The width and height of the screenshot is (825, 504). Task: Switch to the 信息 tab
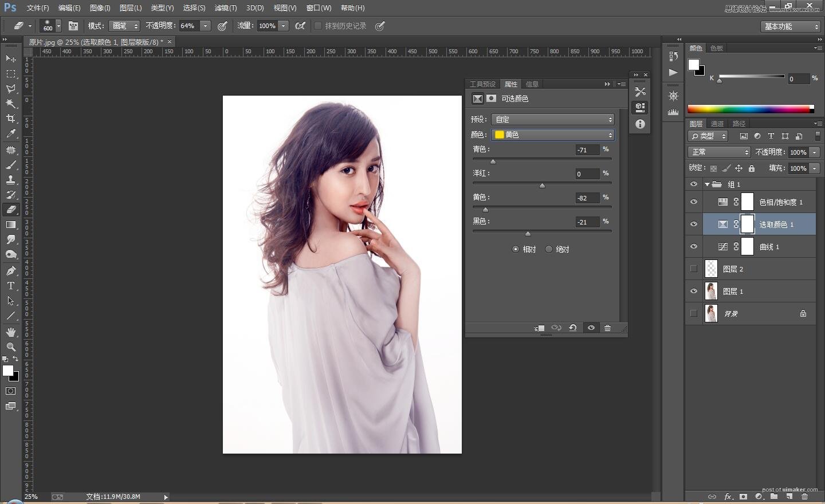coord(532,84)
